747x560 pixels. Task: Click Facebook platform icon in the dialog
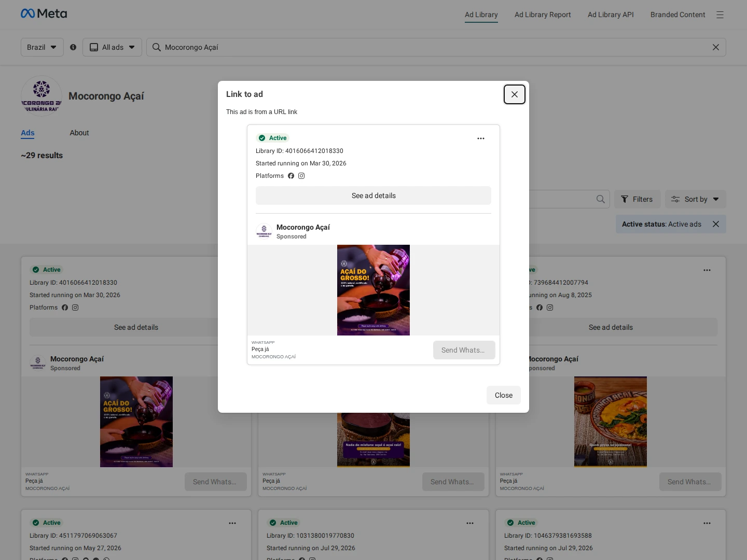pyautogui.click(x=291, y=176)
